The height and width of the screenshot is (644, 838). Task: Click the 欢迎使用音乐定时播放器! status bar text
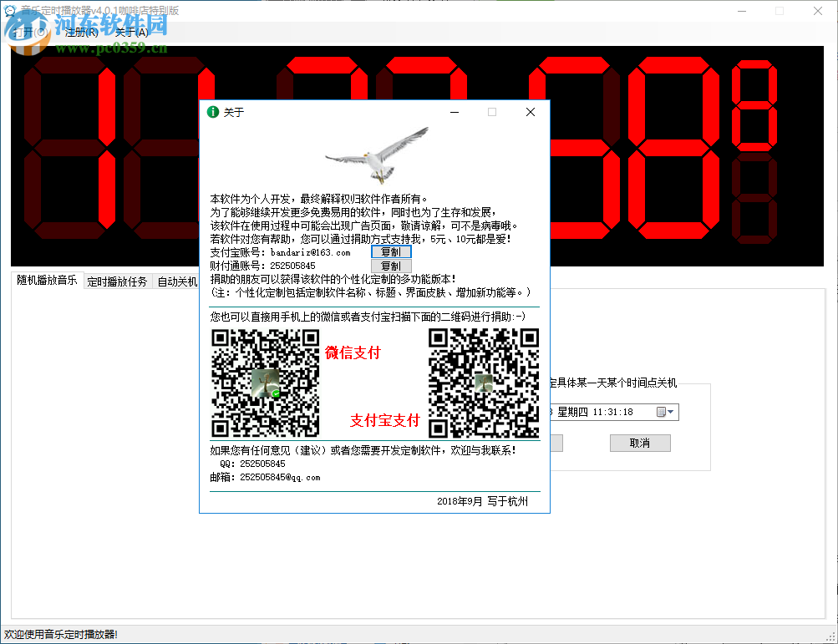point(61,634)
